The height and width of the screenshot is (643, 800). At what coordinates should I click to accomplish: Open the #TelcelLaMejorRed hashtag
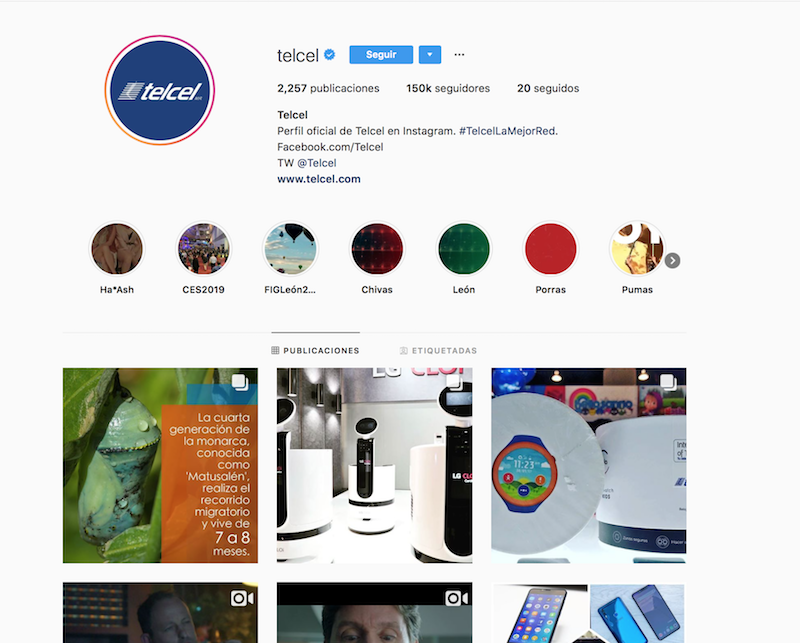pos(507,131)
